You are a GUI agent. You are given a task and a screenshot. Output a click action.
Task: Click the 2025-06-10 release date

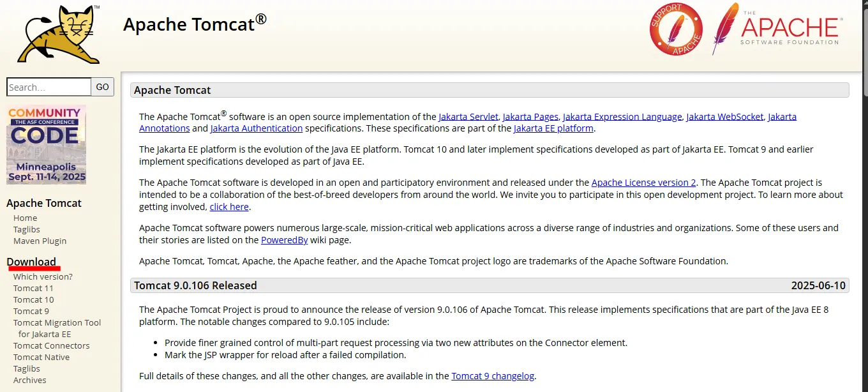[818, 285]
